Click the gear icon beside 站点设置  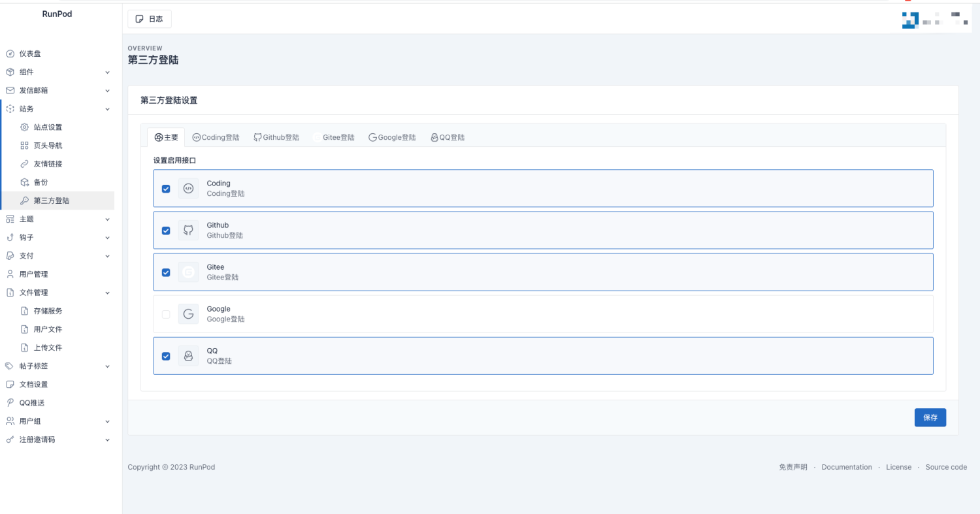pos(25,127)
